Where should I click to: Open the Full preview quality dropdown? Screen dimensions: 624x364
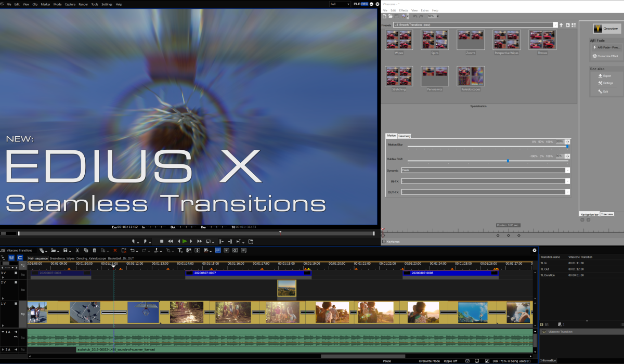[x=340, y=4]
